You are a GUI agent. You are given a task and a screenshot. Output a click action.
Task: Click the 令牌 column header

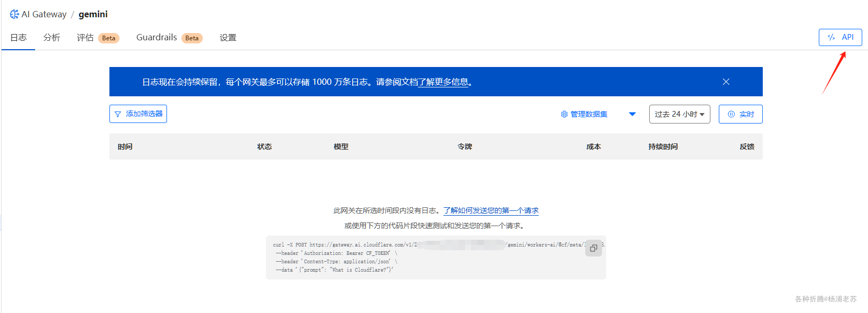tap(465, 147)
